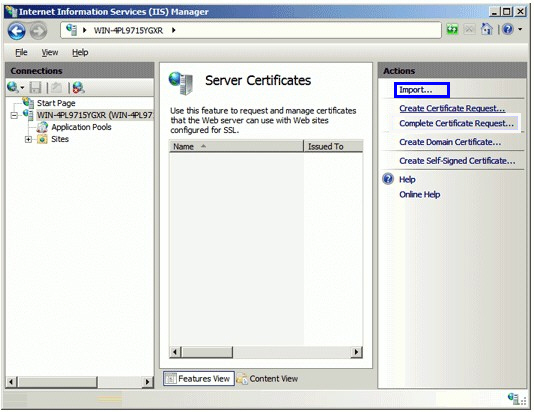Click Create New Connection globe icon

point(13,88)
